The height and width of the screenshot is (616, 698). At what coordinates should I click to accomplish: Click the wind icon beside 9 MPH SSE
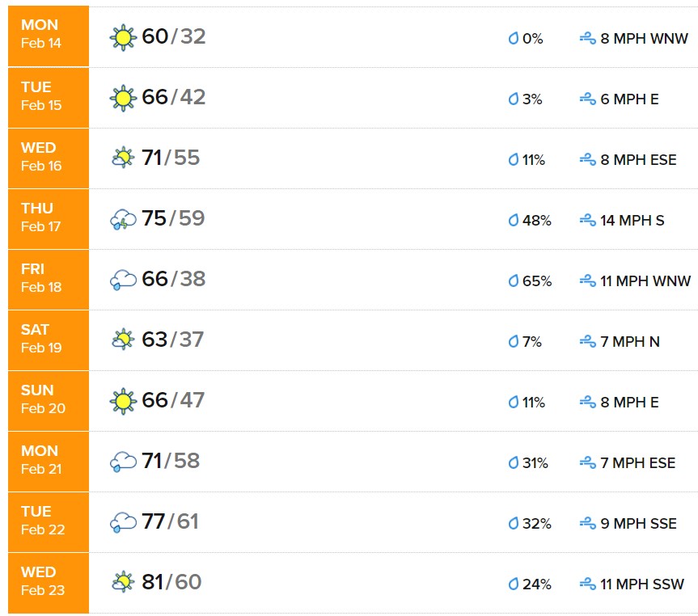click(x=588, y=523)
